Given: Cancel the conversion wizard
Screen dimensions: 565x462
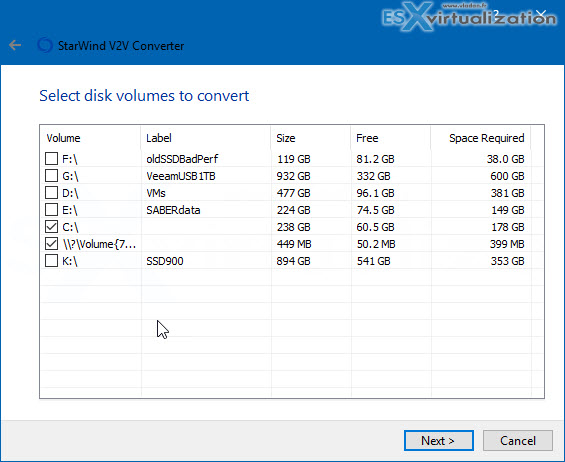Looking at the screenshot, I should [x=518, y=440].
